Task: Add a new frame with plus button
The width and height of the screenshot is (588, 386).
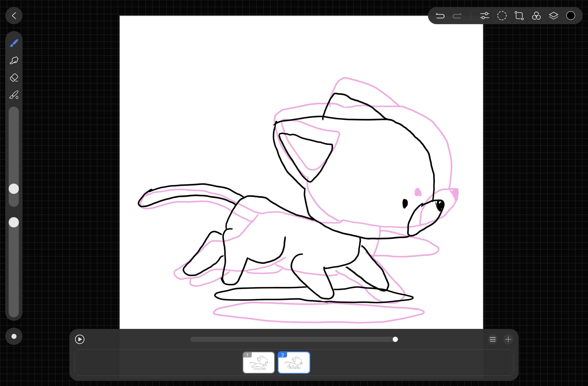Action: pos(508,339)
